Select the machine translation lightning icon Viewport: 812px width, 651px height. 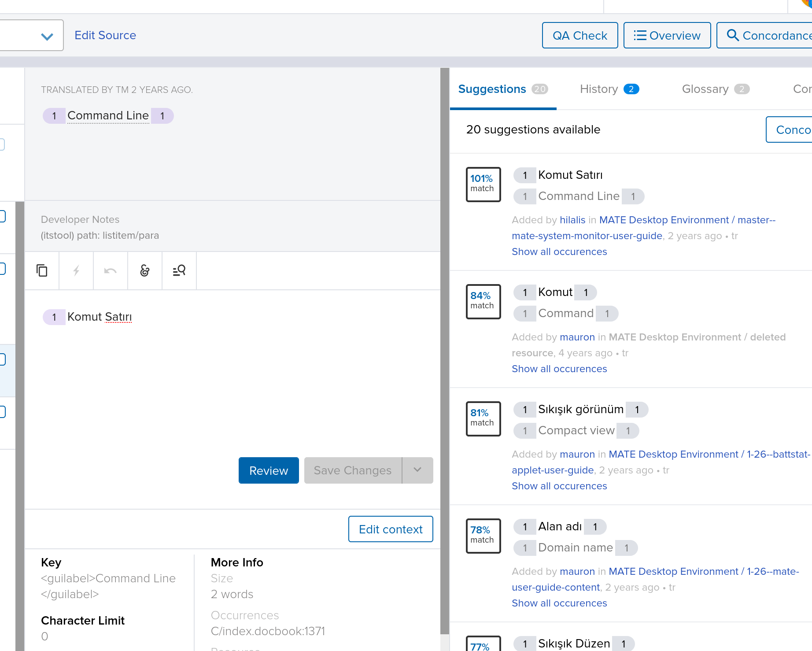(x=76, y=270)
